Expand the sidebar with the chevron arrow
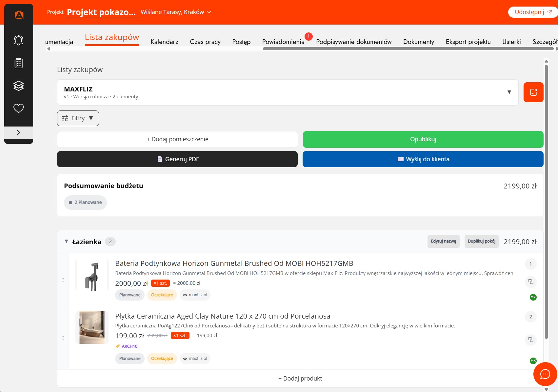Screen dimensions: 558x392 click(18, 132)
